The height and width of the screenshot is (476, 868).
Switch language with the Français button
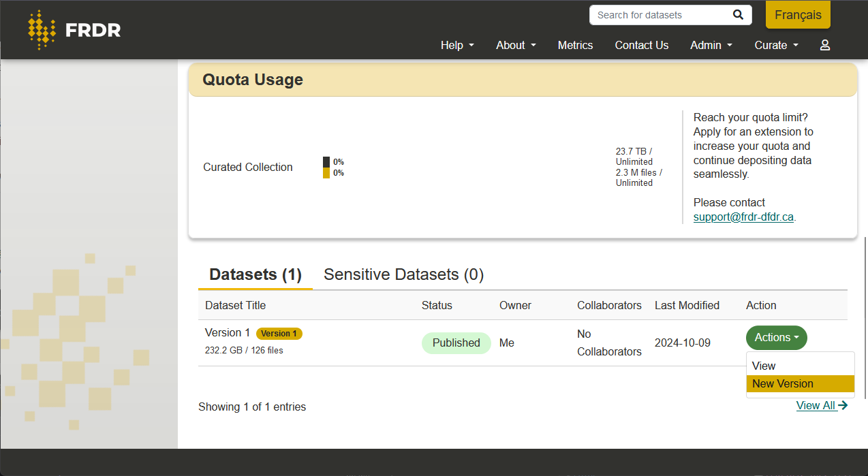click(x=798, y=15)
